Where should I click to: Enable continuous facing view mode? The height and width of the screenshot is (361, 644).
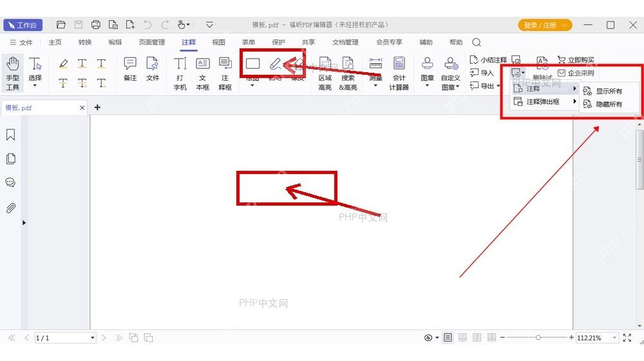coord(491,338)
